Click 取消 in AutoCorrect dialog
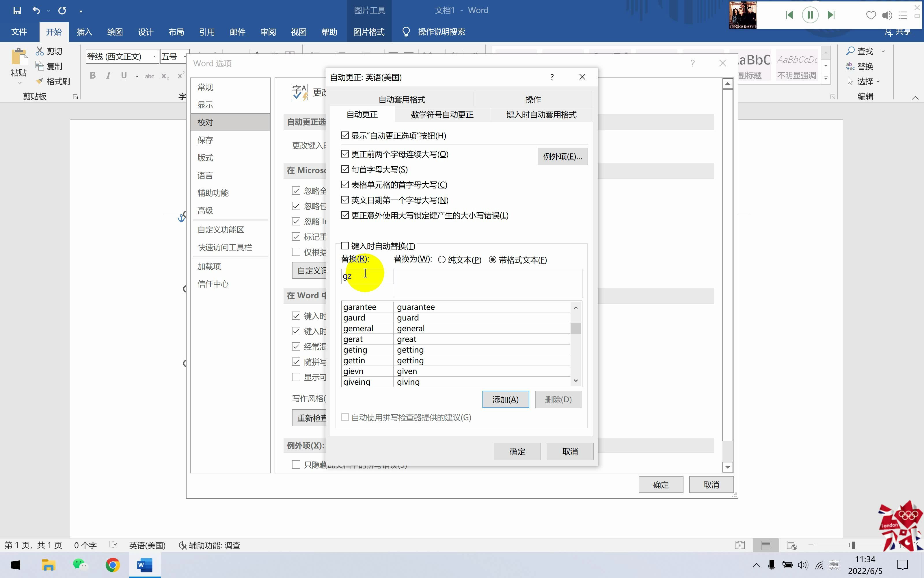The height and width of the screenshot is (578, 924). click(x=570, y=451)
